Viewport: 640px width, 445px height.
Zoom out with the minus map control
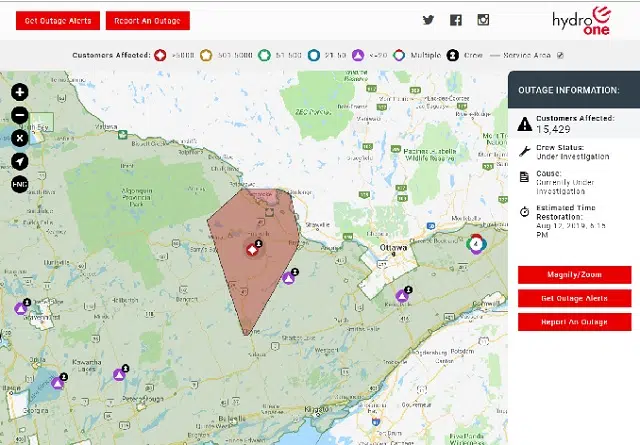tap(20, 115)
